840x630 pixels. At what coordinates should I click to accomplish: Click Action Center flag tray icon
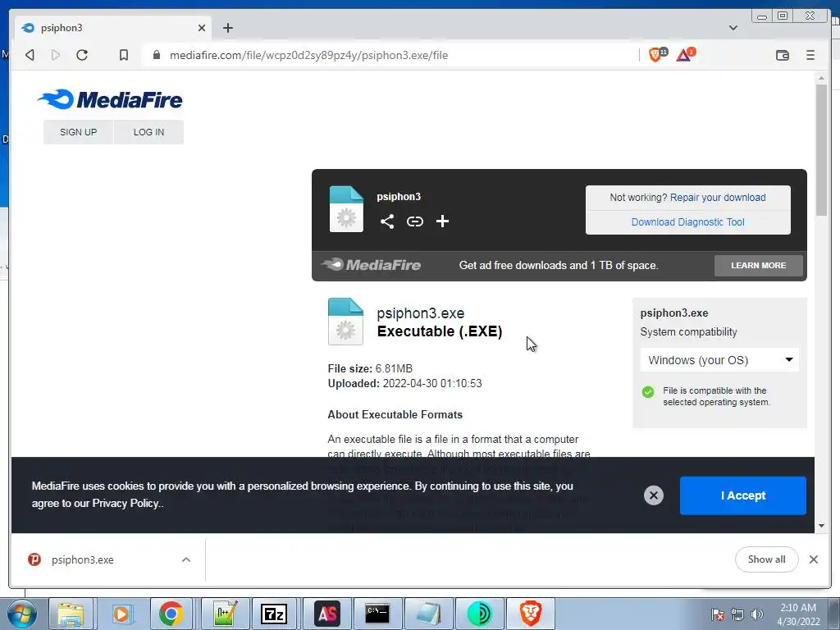point(718,614)
